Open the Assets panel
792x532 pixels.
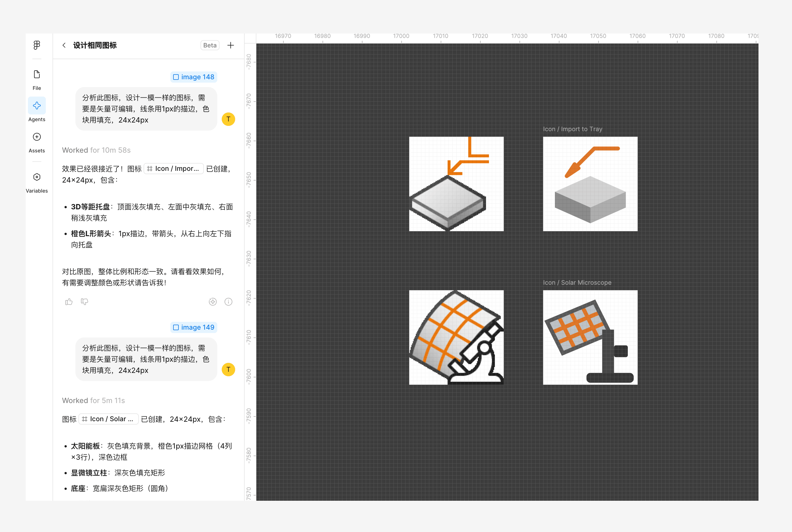coord(37,142)
